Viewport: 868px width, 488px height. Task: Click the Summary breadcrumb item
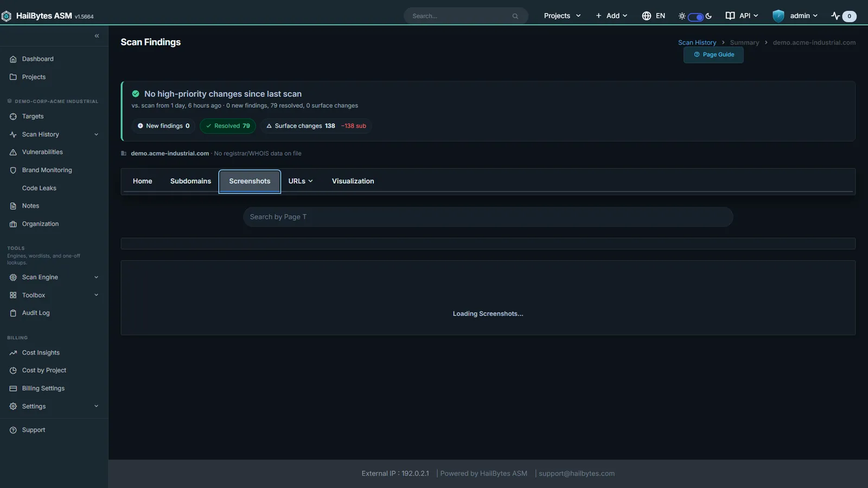pyautogui.click(x=744, y=42)
